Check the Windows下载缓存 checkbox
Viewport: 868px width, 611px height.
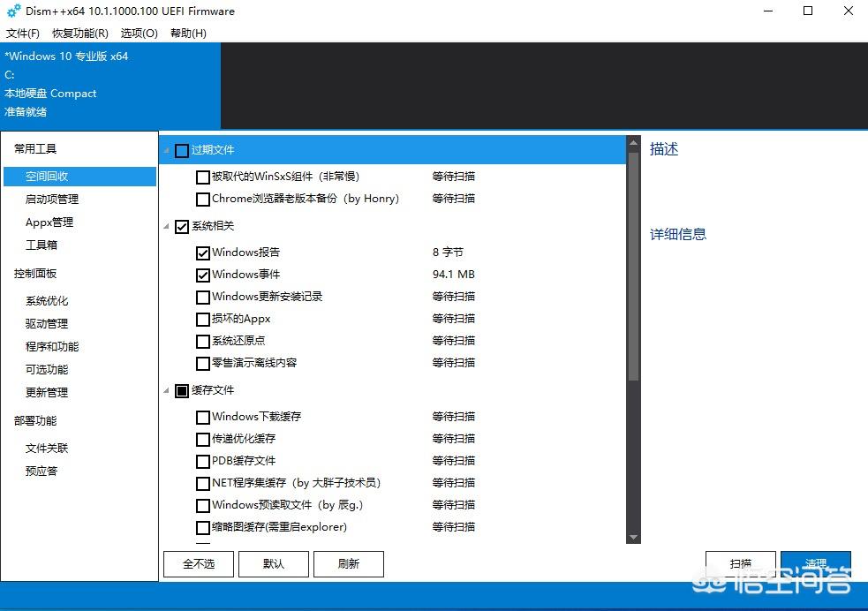pyautogui.click(x=202, y=417)
